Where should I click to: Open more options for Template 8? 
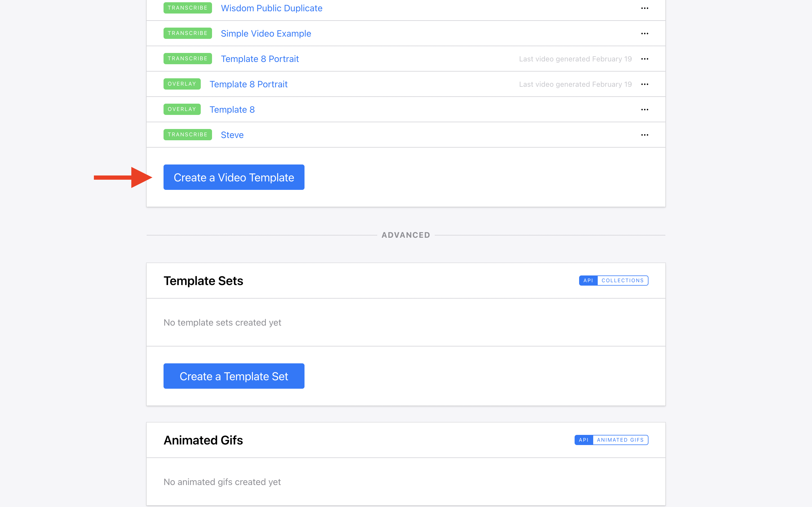pos(644,110)
